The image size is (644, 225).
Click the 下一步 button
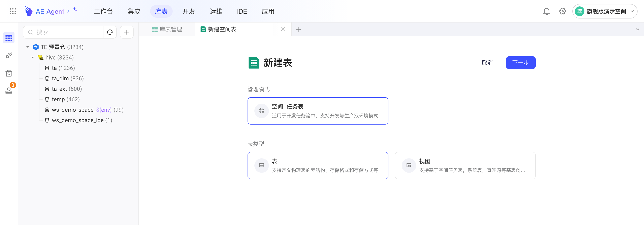pos(520,63)
